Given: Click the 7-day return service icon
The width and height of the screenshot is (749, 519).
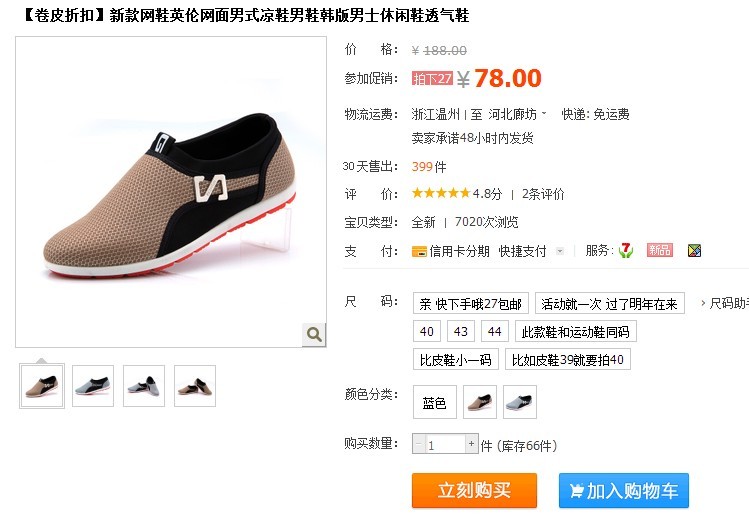Looking at the screenshot, I should point(626,250).
